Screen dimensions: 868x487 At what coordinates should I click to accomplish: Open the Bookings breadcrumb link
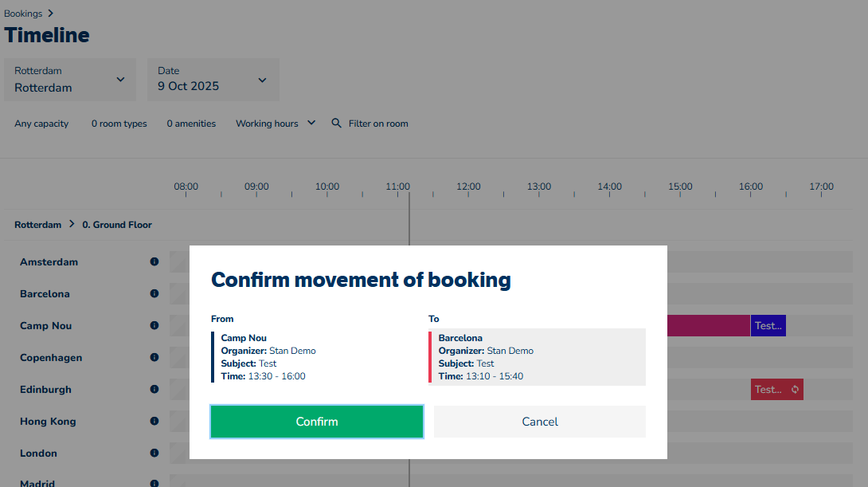point(23,14)
